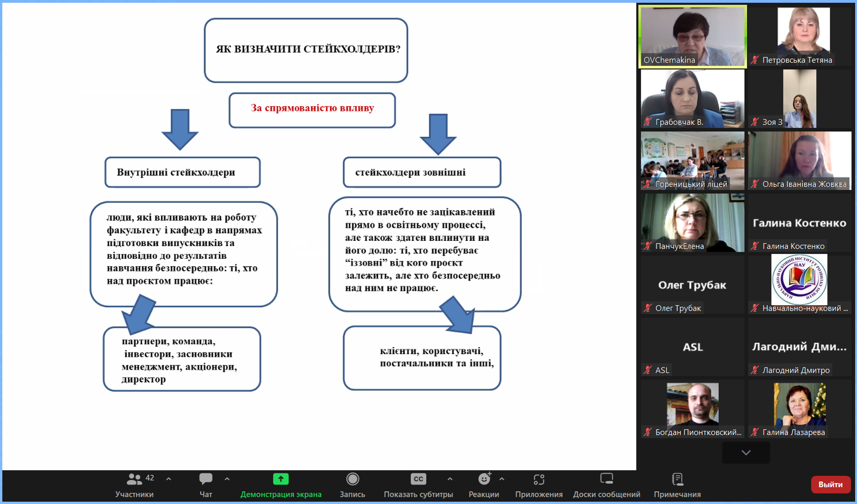Open Доски сообщений whiteboards icon
Screen dimensions: 857x504
click(x=606, y=479)
